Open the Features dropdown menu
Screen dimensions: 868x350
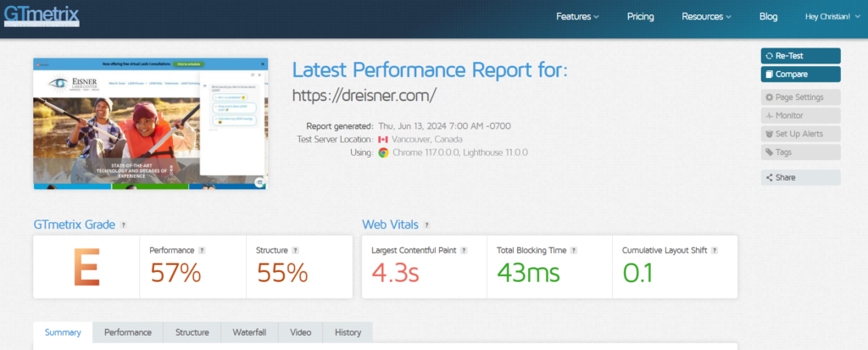point(577,17)
